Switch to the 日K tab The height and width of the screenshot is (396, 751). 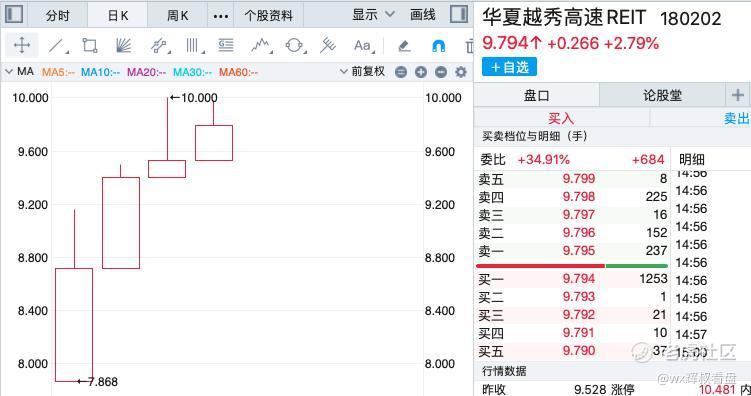(118, 16)
